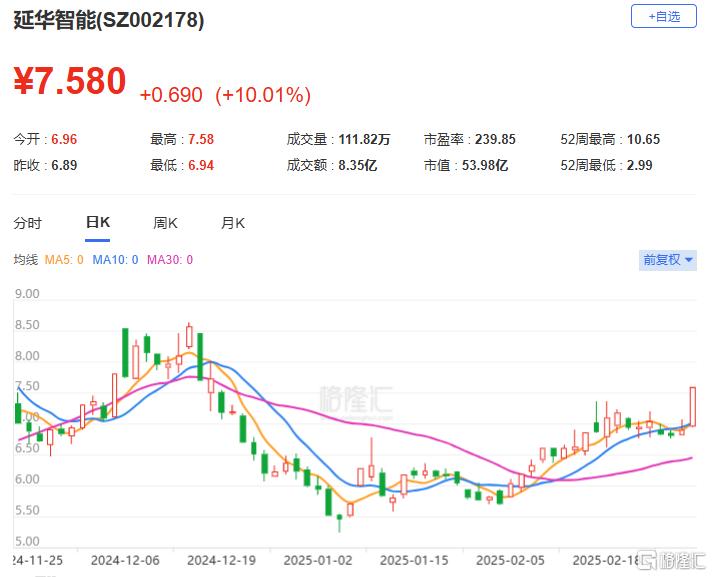Click the 均线 label
This screenshot has height=577, width=712.
tap(25, 260)
